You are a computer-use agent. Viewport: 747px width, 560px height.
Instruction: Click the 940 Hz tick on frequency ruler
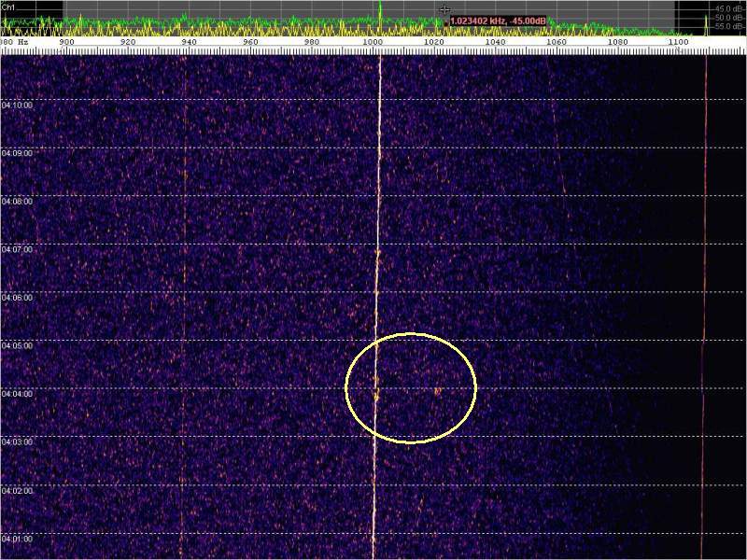tap(189, 43)
